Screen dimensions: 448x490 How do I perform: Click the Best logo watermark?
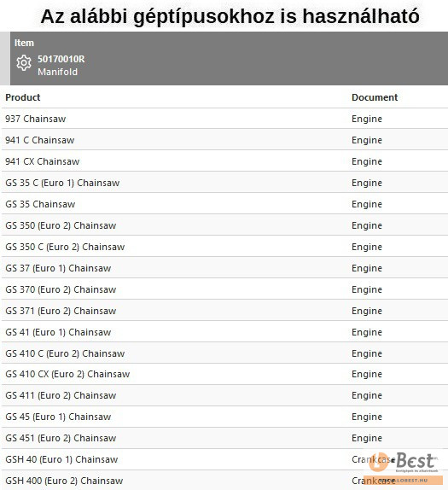[405, 468]
